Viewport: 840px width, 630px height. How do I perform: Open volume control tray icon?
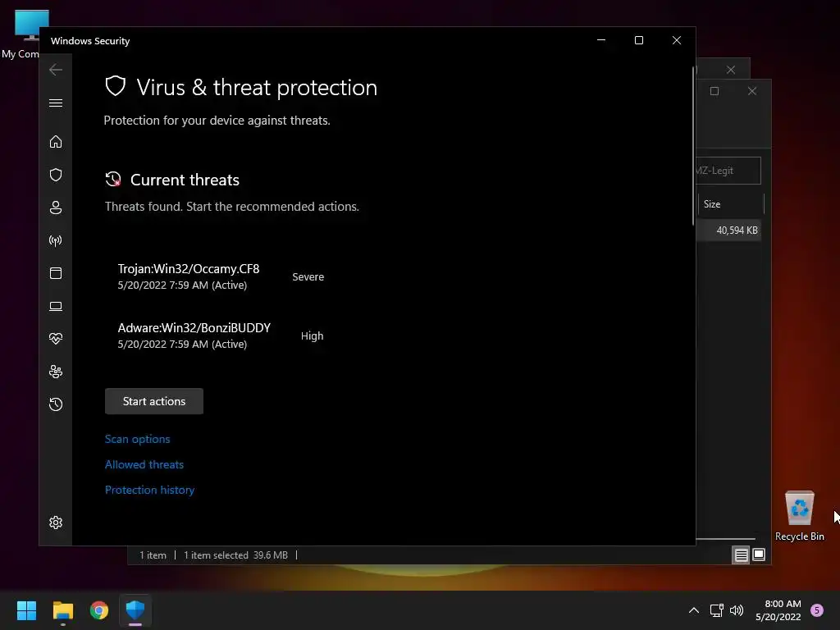tap(737, 610)
